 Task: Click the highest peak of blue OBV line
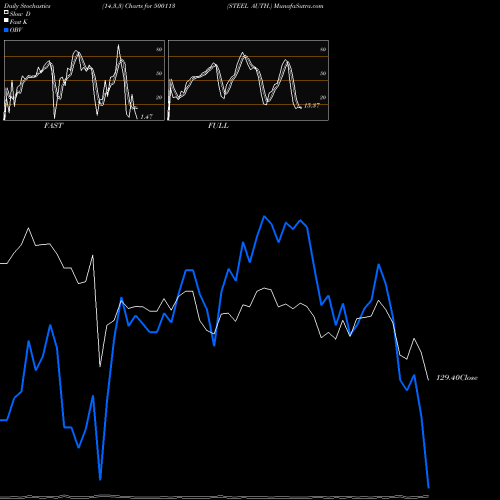pos(264,216)
